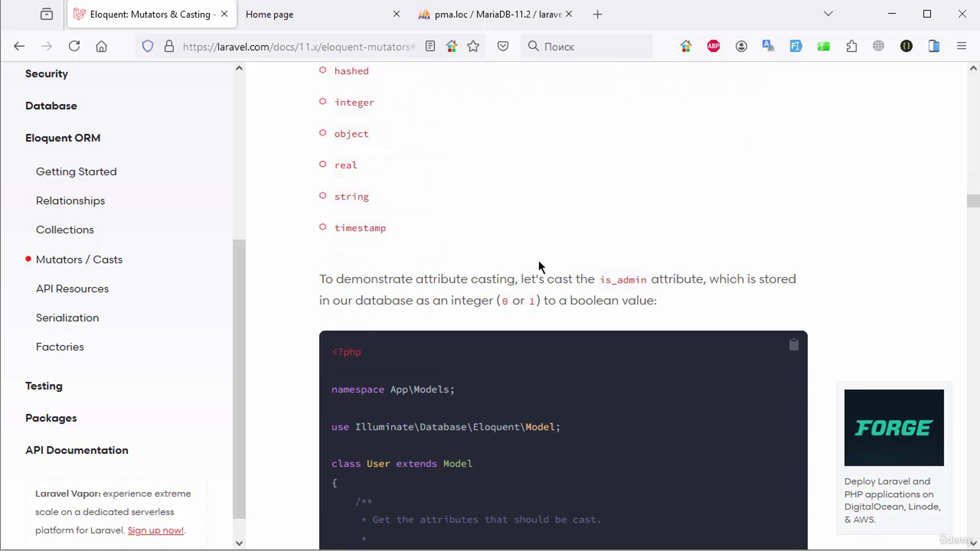Click the Sign up now link
This screenshot has width=980, height=551.
coord(155,531)
